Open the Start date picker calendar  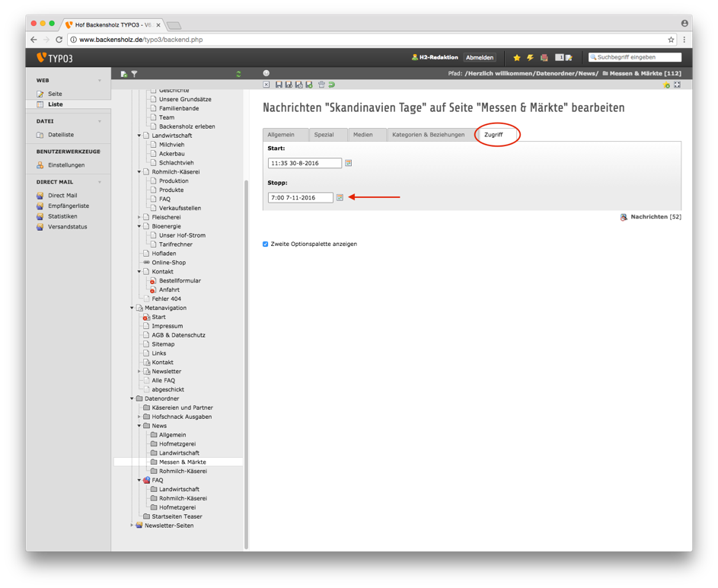pos(349,163)
